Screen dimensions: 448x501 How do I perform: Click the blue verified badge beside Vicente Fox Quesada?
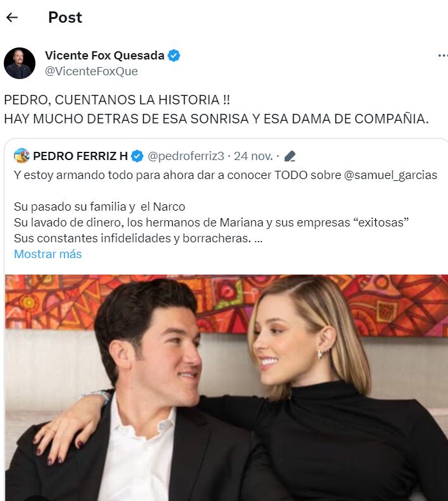[174, 56]
